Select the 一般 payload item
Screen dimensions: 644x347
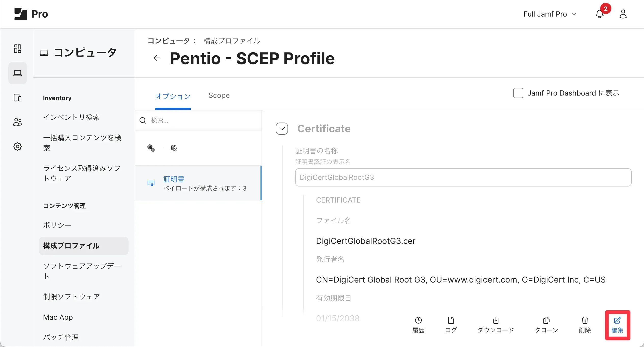click(x=171, y=148)
